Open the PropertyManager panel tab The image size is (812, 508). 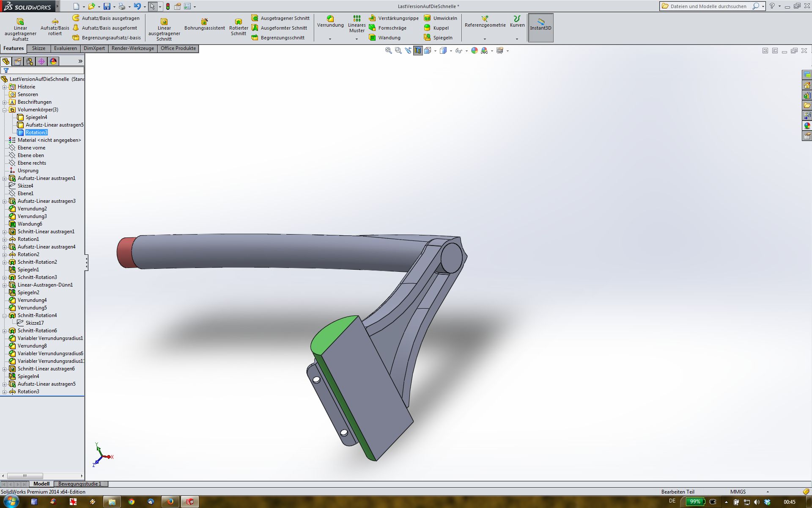[18, 61]
